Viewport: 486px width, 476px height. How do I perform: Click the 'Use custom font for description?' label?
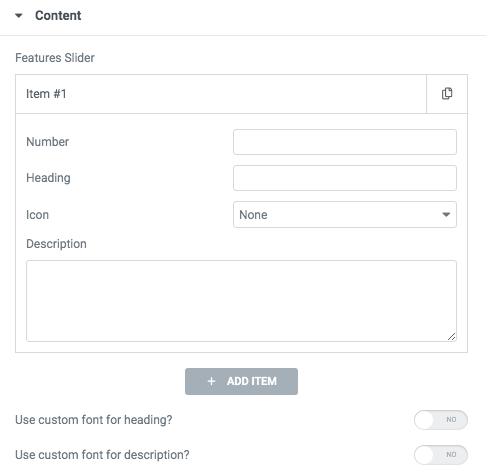tap(102, 455)
